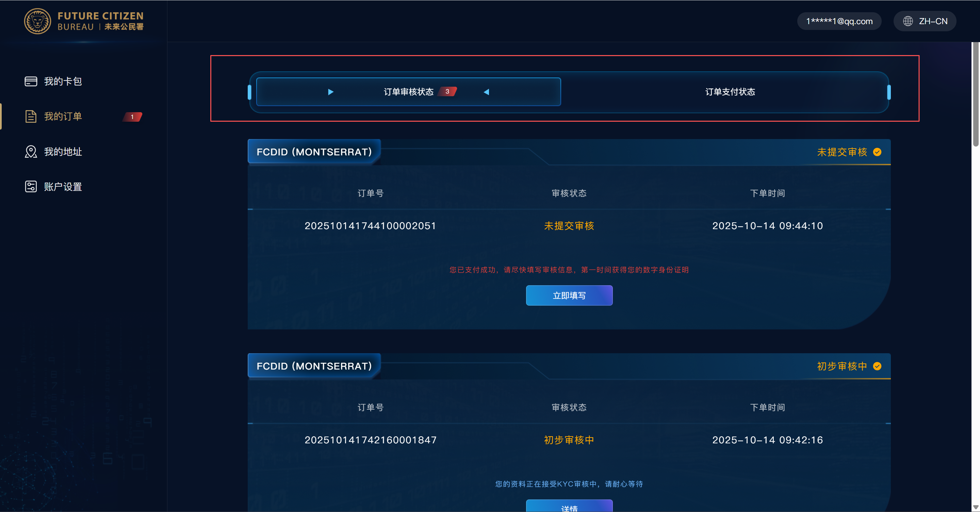
Task: Click the map pin icon beside 我的地址
Action: pyautogui.click(x=31, y=152)
